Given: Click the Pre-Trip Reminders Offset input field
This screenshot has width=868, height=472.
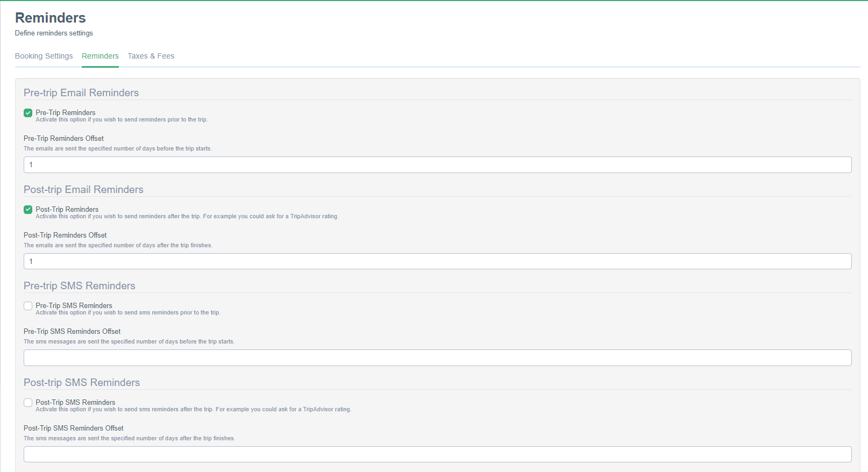Looking at the screenshot, I should click(x=437, y=165).
